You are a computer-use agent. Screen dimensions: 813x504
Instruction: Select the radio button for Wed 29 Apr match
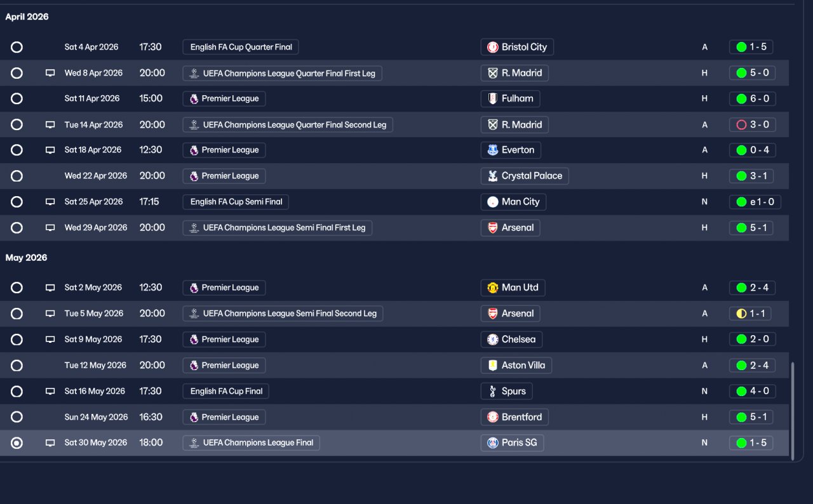tap(17, 228)
